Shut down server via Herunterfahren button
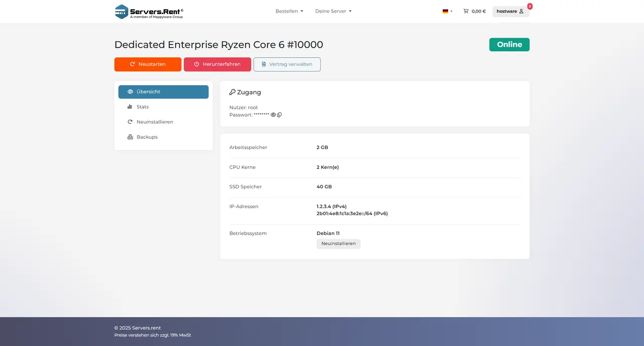This screenshot has width=644, height=346. 217,64
